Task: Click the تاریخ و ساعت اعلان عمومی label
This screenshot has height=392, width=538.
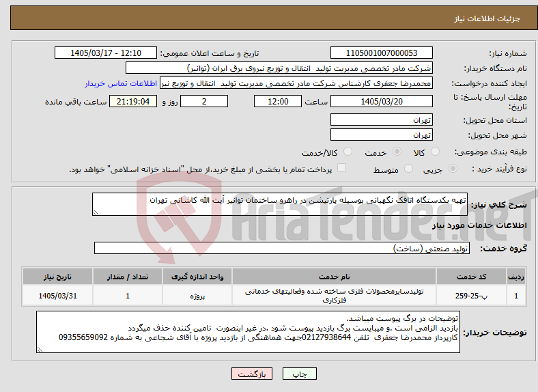Action: [x=210, y=53]
